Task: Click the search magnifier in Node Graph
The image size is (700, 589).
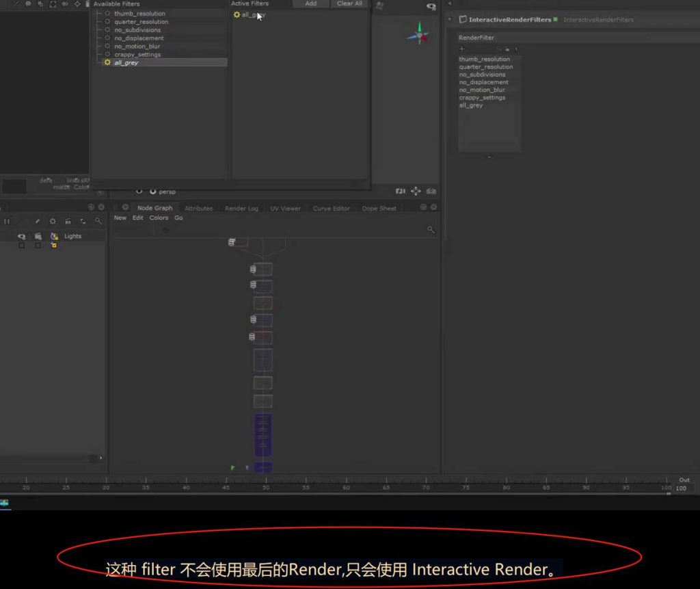Action: (x=431, y=230)
